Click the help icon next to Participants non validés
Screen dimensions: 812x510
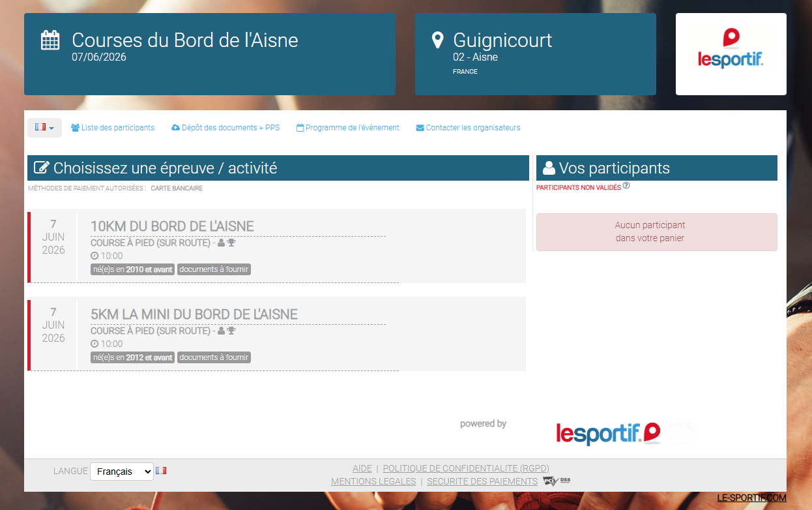626,186
